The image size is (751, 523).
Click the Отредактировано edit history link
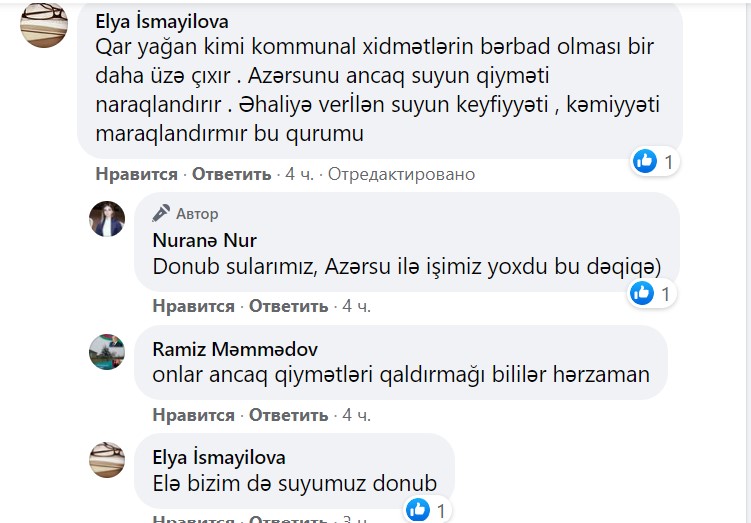coord(401,174)
